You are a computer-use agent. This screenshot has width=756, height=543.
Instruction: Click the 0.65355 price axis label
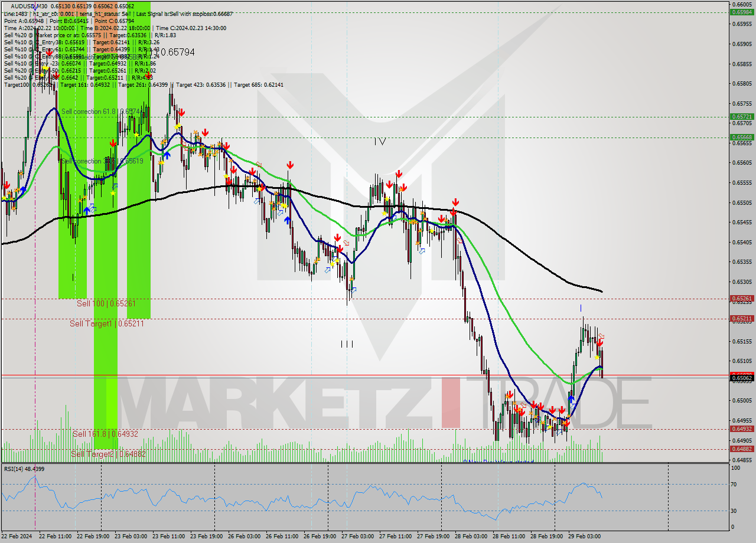742,262
